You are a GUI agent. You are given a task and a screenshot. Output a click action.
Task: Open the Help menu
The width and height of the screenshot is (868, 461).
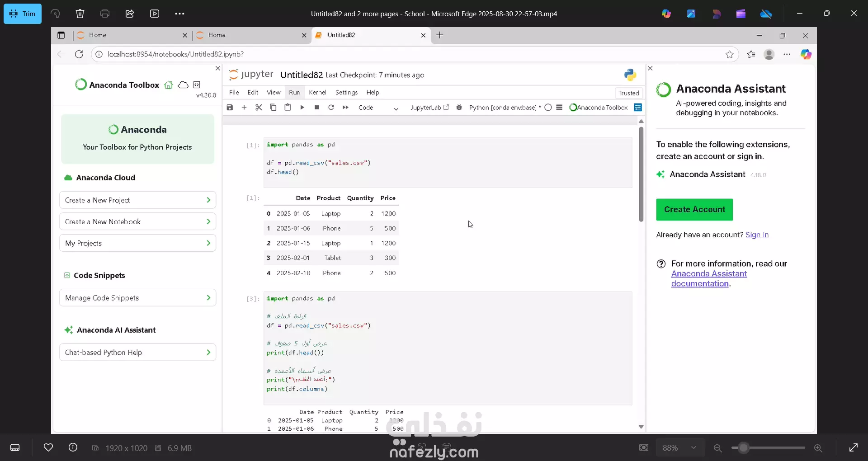(x=373, y=92)
